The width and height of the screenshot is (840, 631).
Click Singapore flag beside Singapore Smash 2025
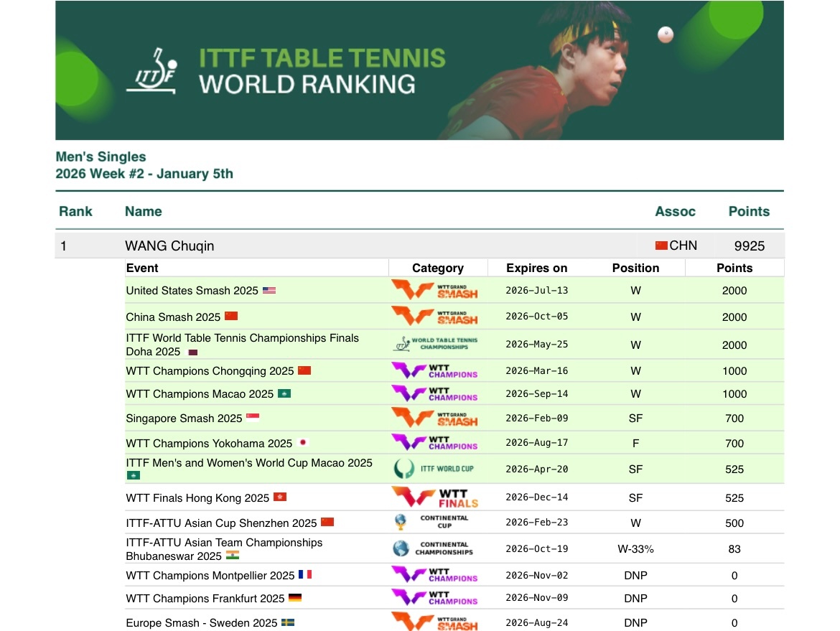[x=252, y=417]
